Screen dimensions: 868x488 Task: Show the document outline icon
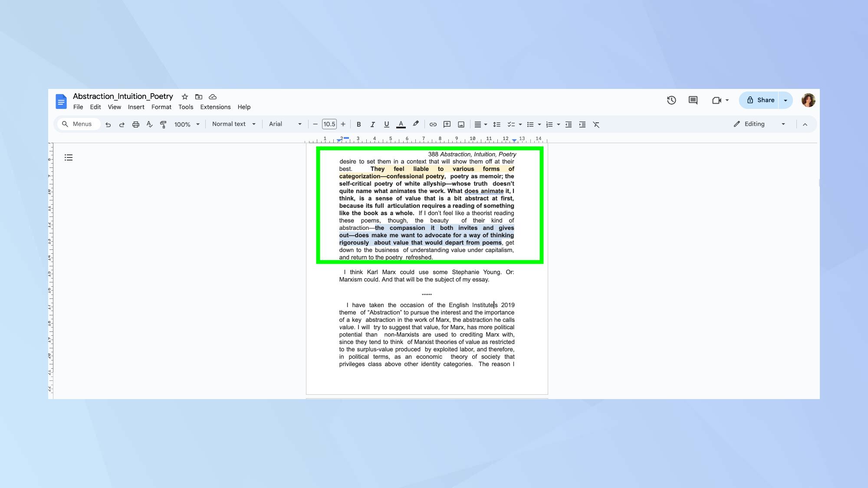[x=69, y=157]
